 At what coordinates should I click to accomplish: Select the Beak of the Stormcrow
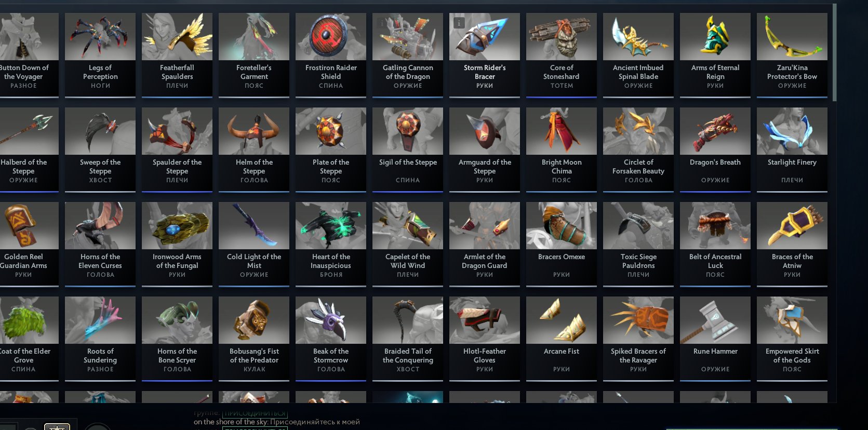(331, 338)
